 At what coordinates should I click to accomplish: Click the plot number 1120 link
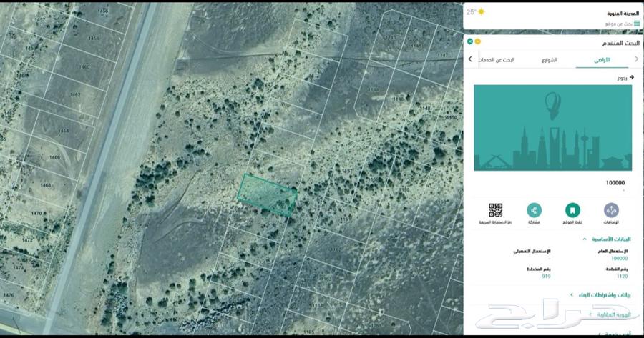coord(622,276)
